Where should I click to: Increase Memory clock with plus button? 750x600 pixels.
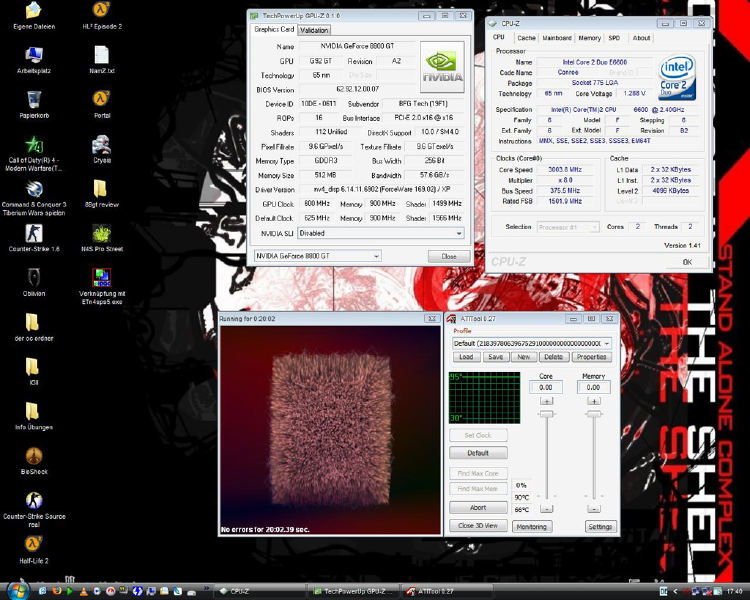594,401
